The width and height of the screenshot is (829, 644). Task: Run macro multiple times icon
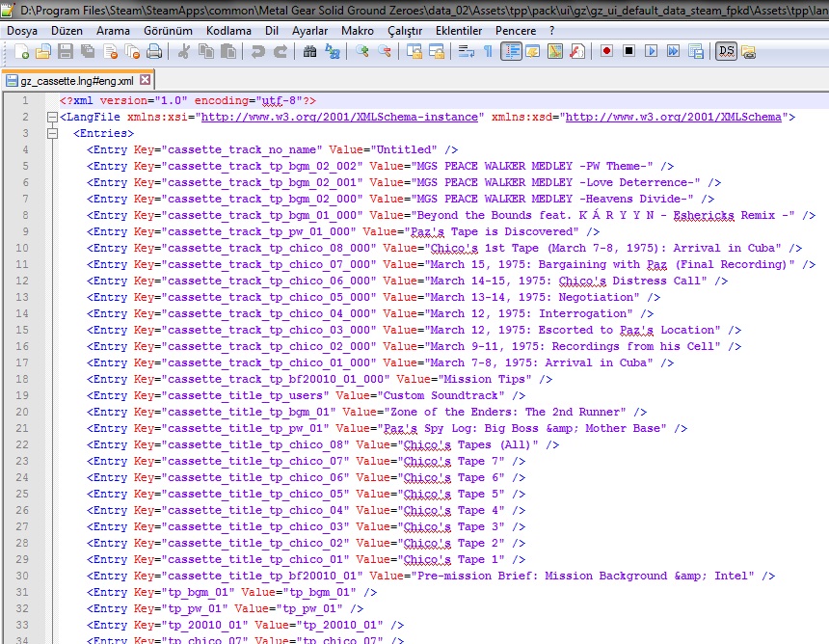[x=673, y=51]
